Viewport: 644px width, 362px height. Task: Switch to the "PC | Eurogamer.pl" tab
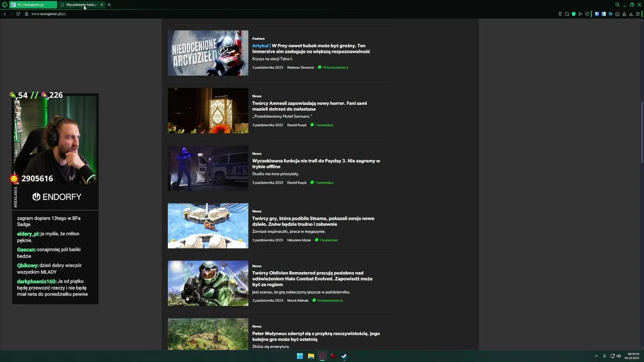coord(33,5)
